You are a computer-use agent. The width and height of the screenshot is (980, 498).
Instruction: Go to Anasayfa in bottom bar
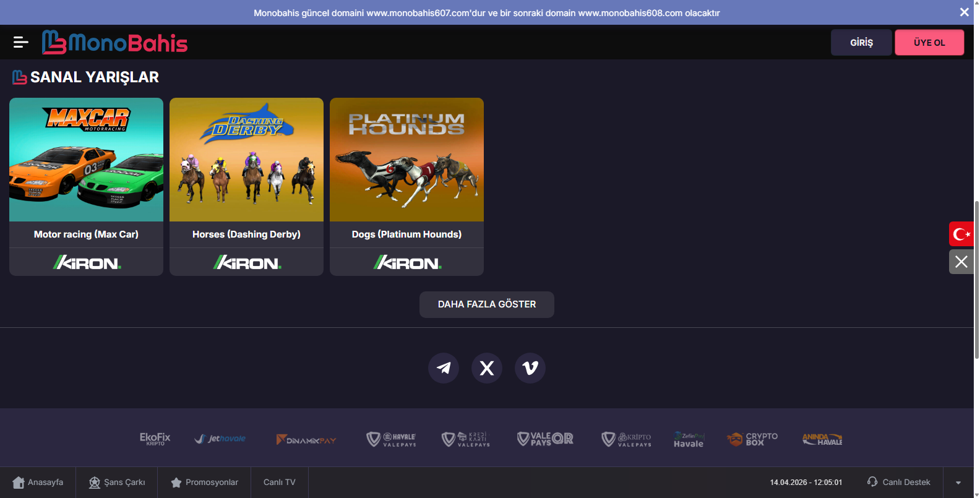coord(38,483)
